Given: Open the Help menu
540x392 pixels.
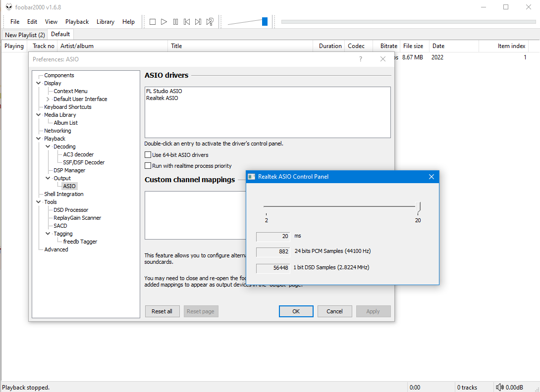Looking at the screenshot, I should point(128,22).
